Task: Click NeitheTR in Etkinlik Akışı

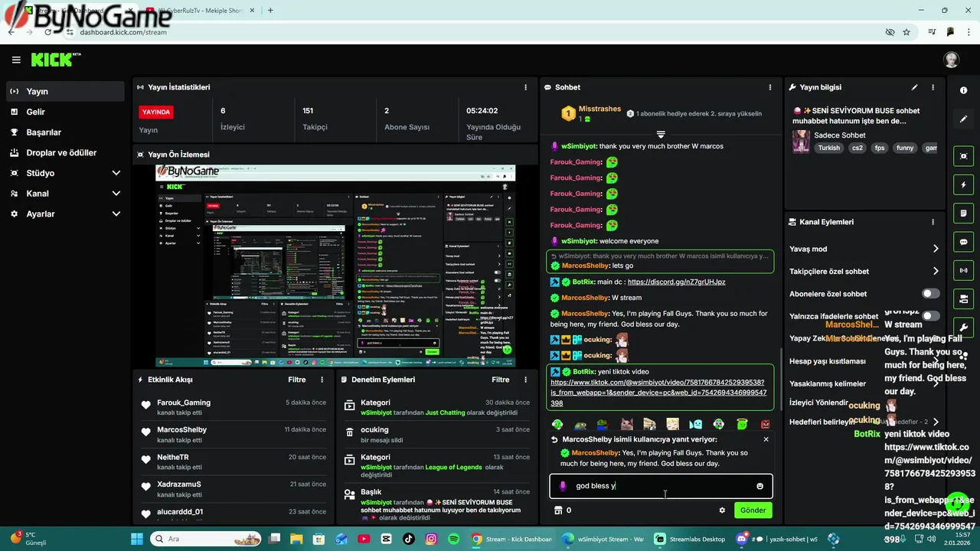Action: (173, 457)
